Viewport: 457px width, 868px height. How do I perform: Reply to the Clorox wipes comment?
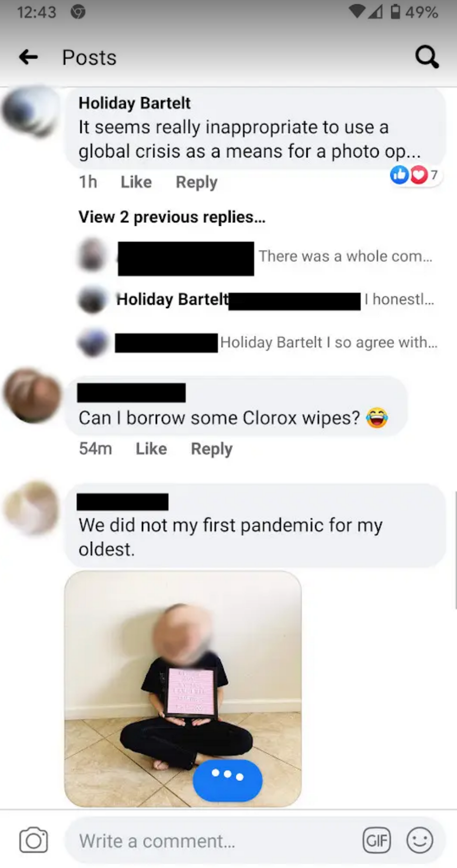[212, 448]
